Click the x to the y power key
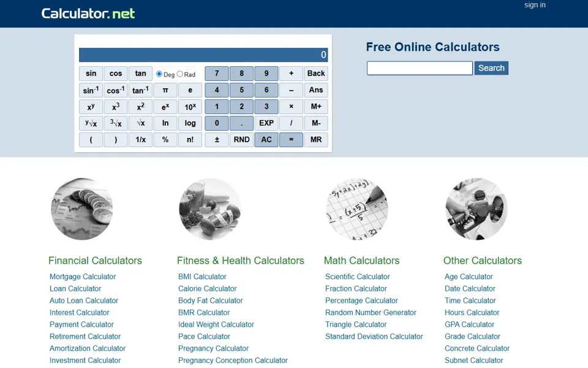 pos(91,107)
